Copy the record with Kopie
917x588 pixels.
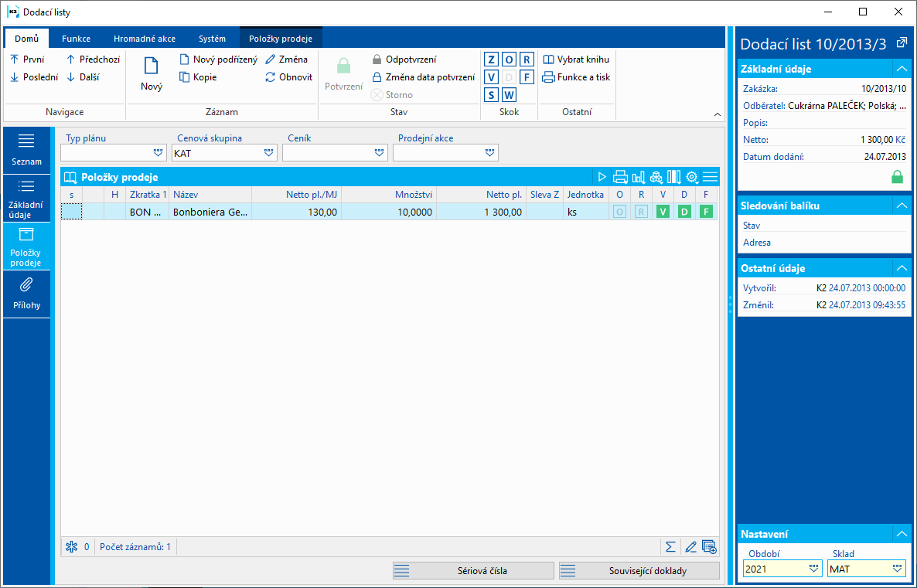tap(198, 76)
